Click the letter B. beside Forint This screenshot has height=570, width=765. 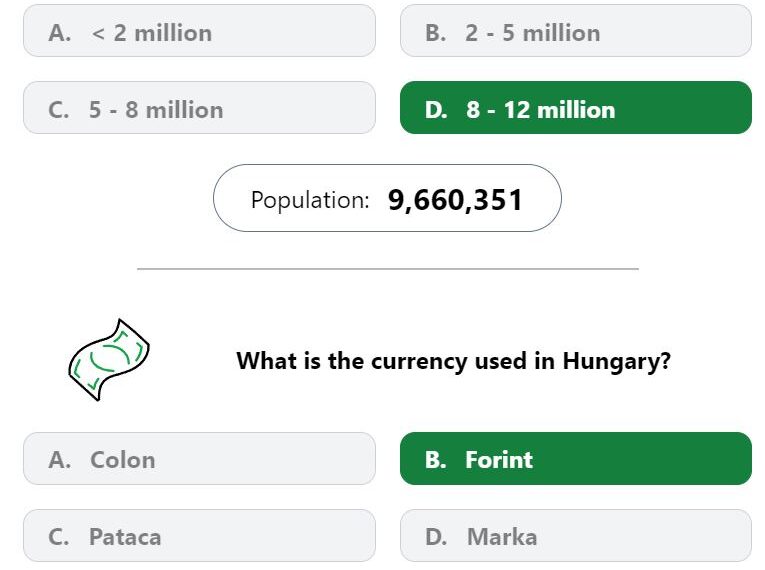[435, 460]
